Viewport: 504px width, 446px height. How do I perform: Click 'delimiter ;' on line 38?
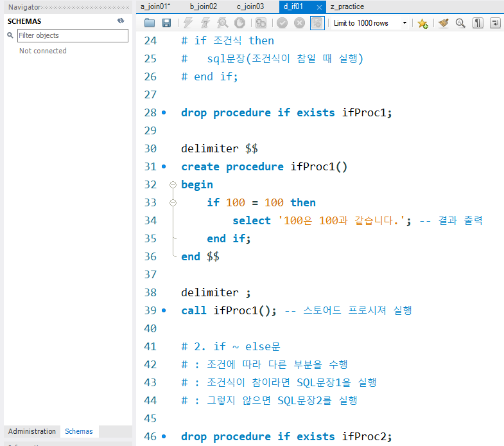tap(216, 292)
